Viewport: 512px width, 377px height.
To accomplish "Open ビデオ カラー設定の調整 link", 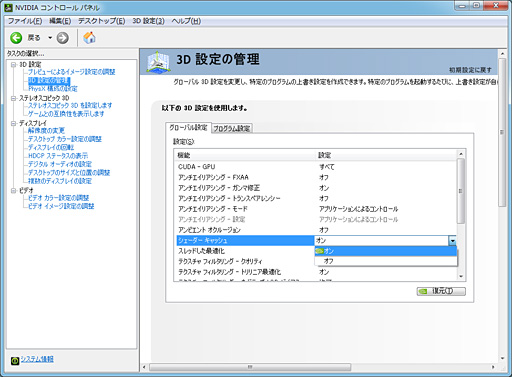I will 58,198.
